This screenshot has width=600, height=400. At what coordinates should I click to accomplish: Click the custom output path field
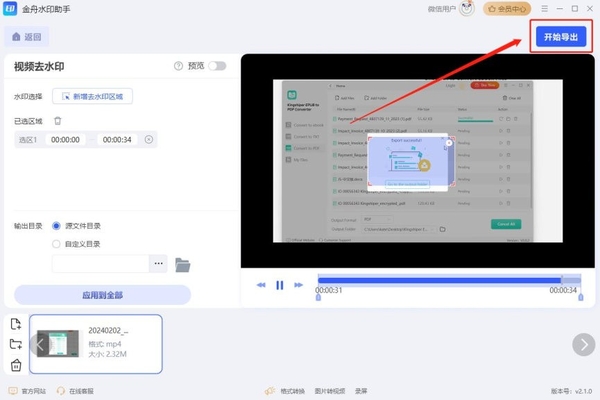pos(100,264)
